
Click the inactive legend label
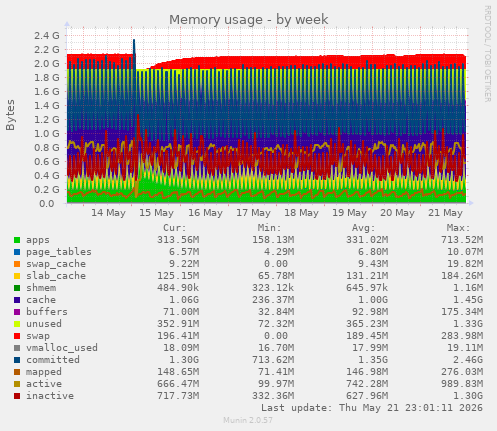(x=50, y=396)
